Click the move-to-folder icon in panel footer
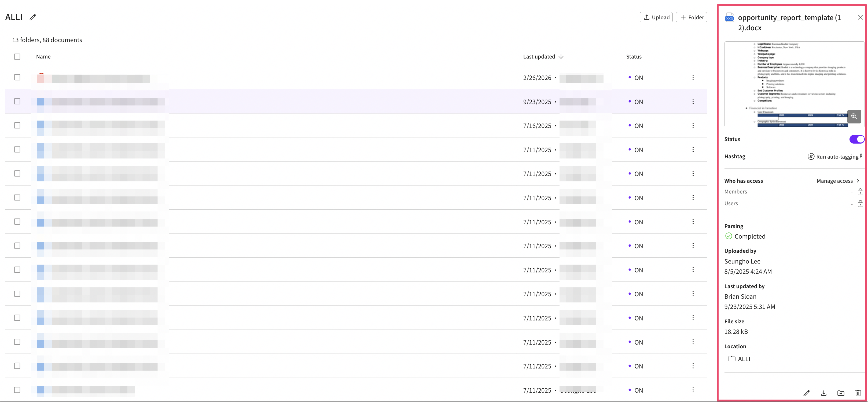Screen dimensions: 868x402 pyautogui.click(x=841, y=393)
